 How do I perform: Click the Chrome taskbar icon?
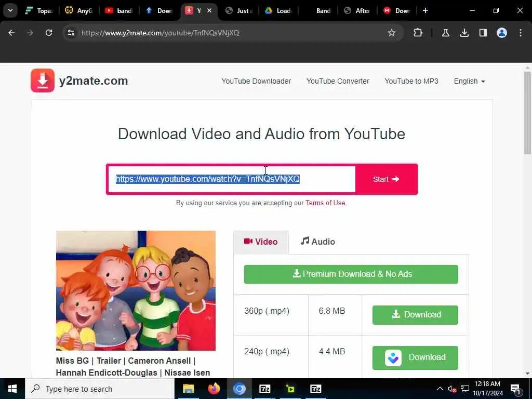pos(239,389)
